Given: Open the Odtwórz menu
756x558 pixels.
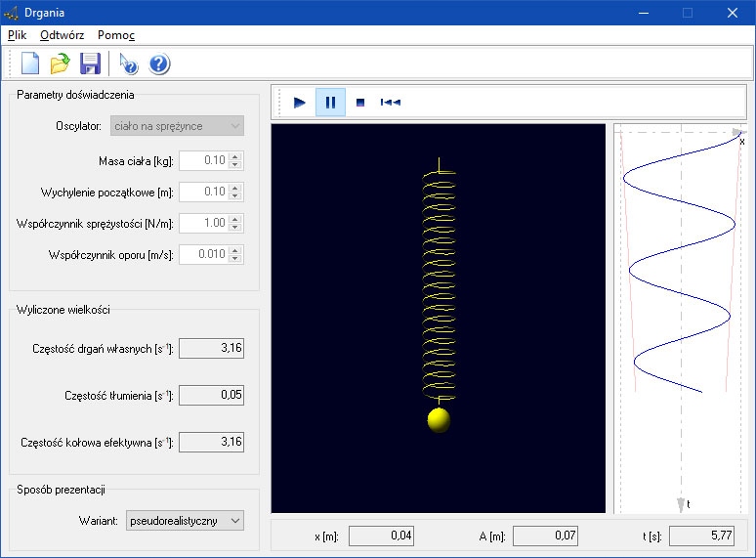Looking at the screenshot, I should click(63, 34).
